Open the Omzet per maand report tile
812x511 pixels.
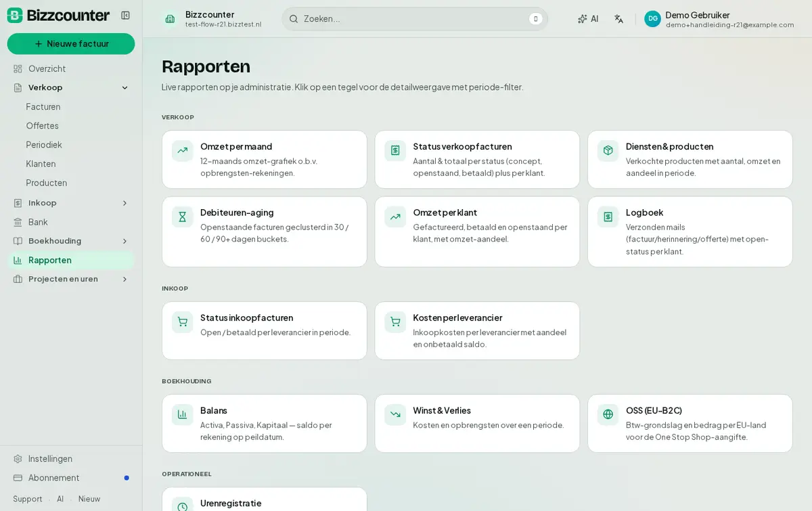(265, 160)
